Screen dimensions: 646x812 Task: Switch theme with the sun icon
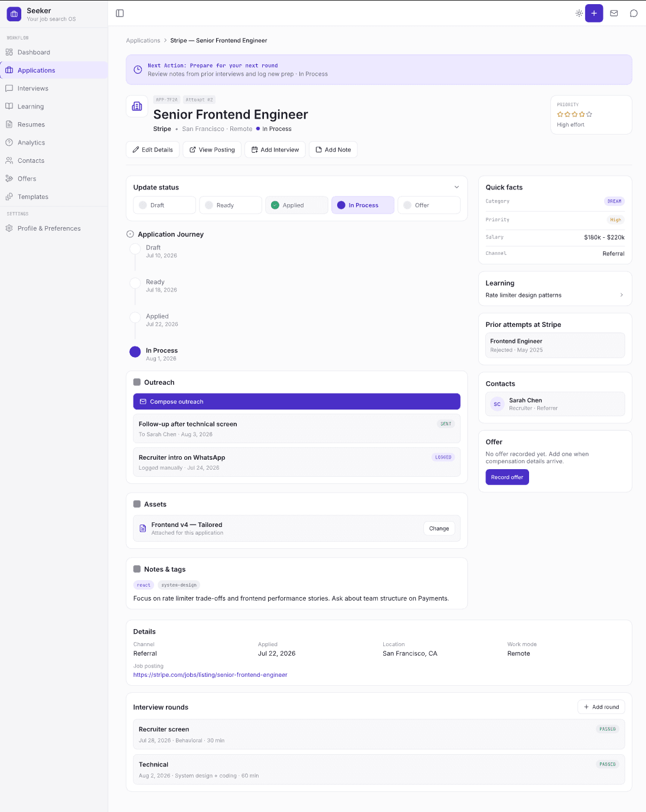pyautogui.click(x=579, y=13)
